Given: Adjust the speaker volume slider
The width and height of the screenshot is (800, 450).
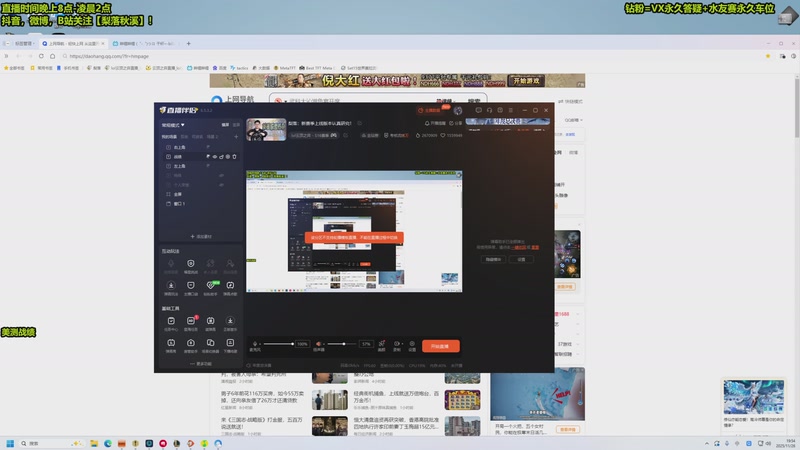Looking at the screenshot, I should [342, 344].
